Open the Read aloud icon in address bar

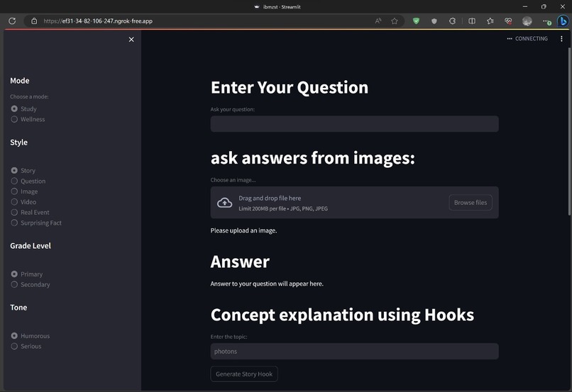click(x=378, y=21)
